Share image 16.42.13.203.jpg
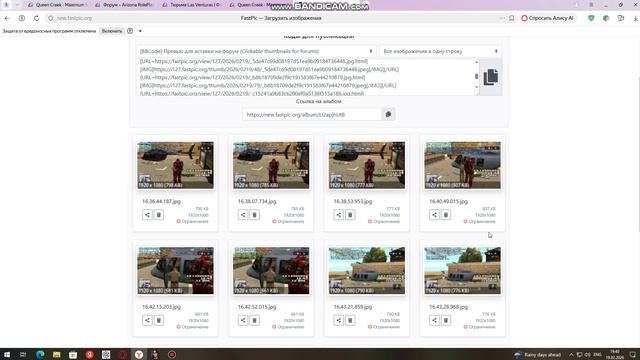This screenshot has height=360, width=640. tap(147, 320)
